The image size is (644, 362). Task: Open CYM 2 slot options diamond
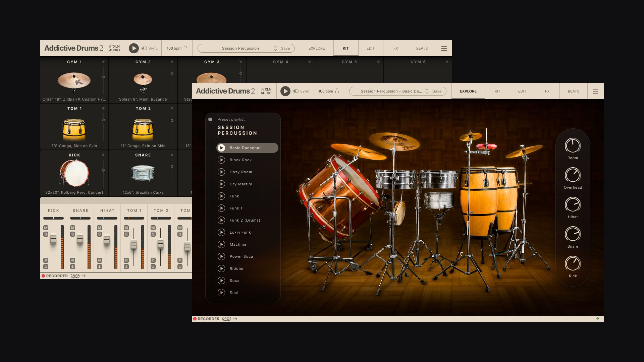(x=172, y=62)
